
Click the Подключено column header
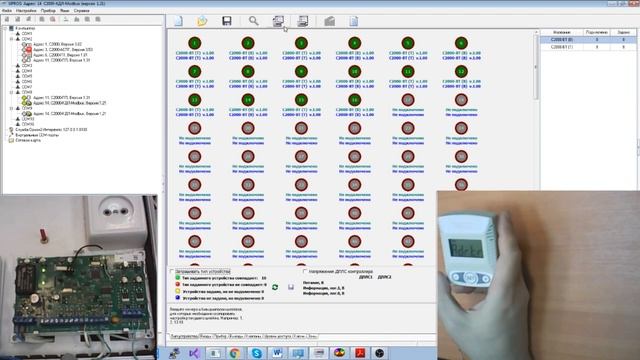(x=597, y=32)
